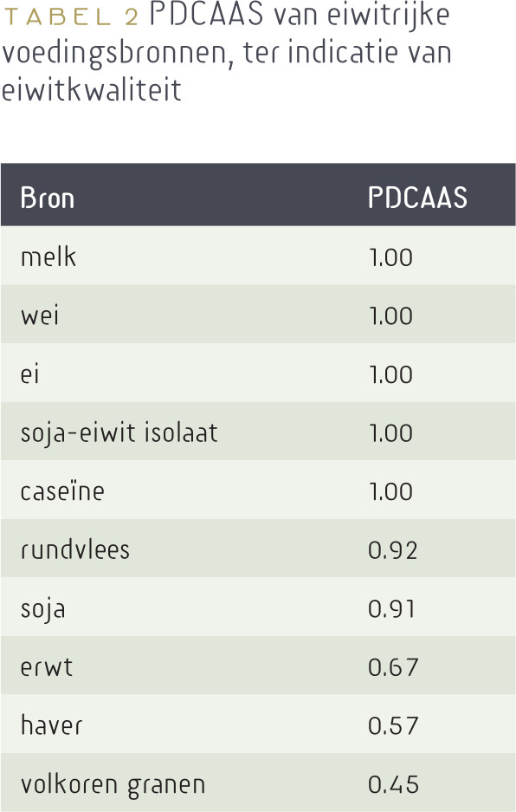Image resolution: width=516 pixels, height=812 pixels.
Task: Select the soja-eiwit isolaat row
Action: click(258, 432)
